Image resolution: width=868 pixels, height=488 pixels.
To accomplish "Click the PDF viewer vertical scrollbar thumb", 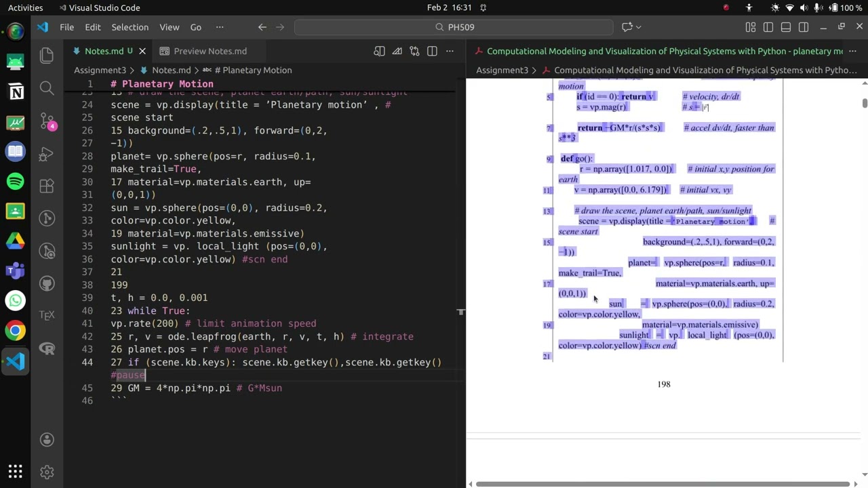I will [x=865, y=102].
